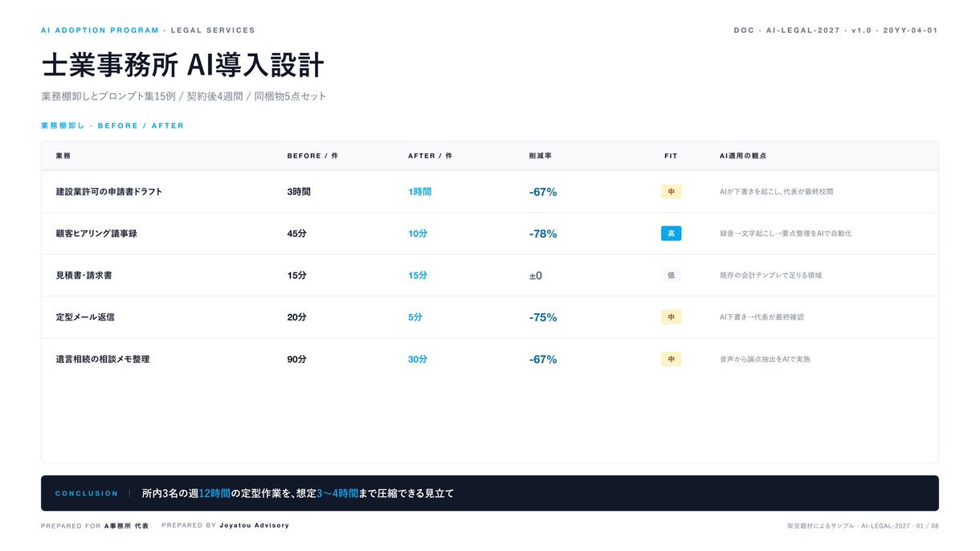Click the 90分 before value
The image size is (980, 551).
tap(296, 359)
